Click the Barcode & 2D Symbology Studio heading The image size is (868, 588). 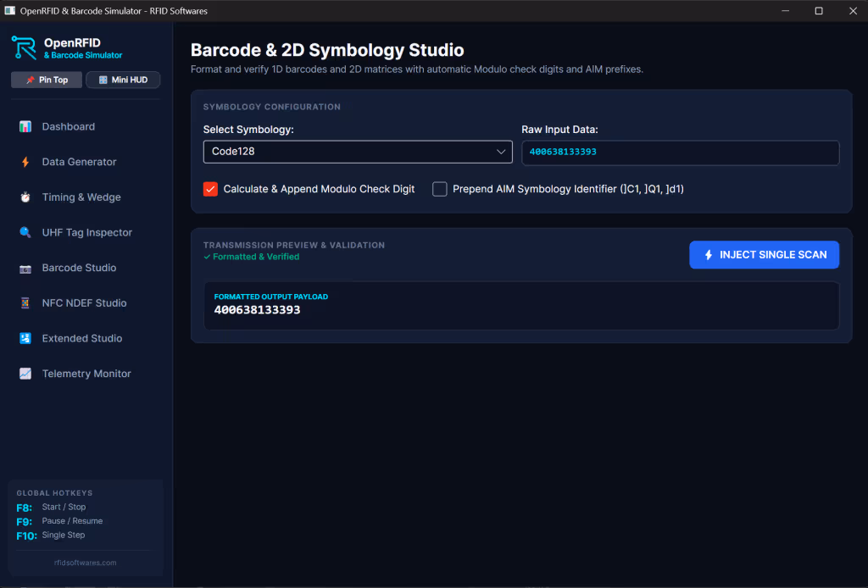(x=327, y=50)
